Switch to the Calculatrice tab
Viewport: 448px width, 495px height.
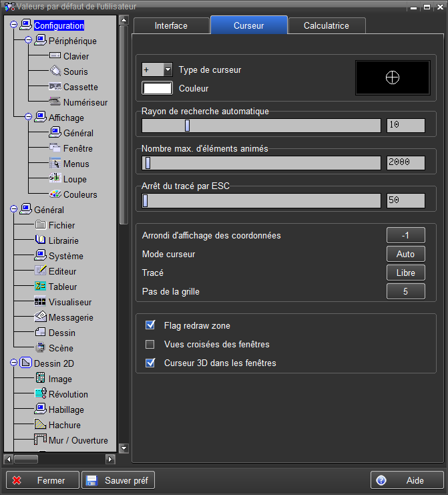(x=326, y=25)
